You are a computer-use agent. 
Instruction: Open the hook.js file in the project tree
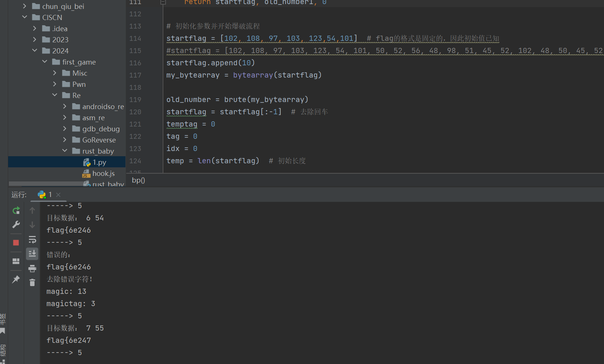click(103, 173)
